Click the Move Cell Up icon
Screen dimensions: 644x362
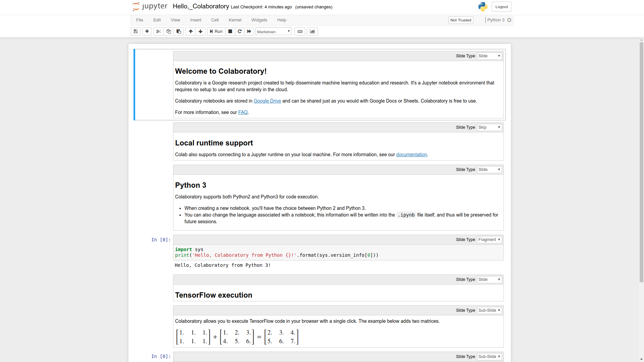click(191, 32)
